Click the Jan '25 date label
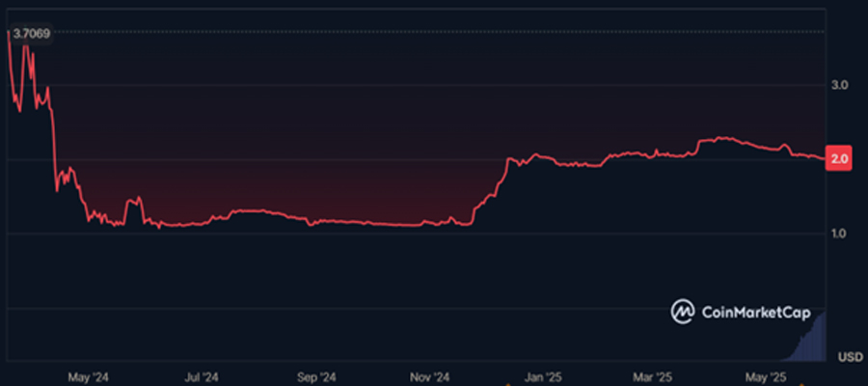This screenshot has height=386, width=868. tap(543, 377)
